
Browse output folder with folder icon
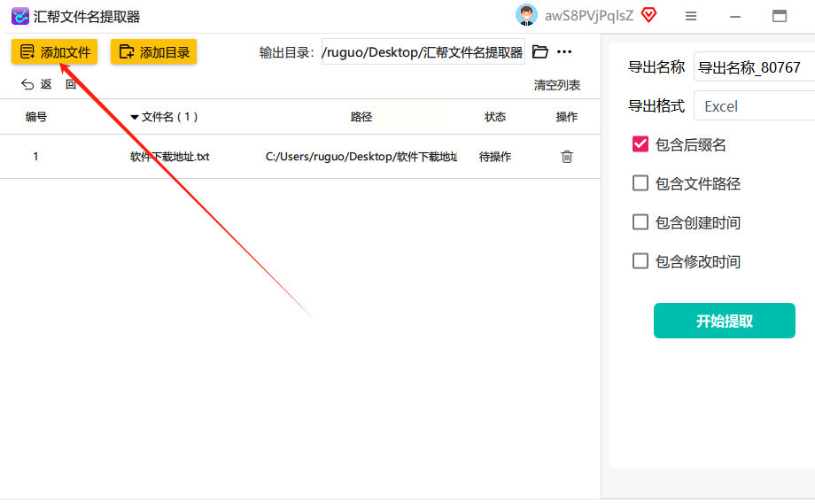540,51
